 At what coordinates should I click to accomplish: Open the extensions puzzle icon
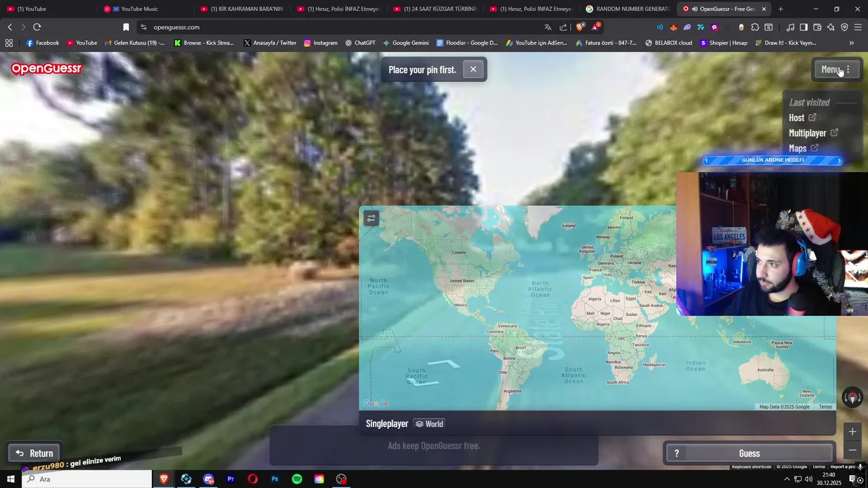click(x=755, y=27)
